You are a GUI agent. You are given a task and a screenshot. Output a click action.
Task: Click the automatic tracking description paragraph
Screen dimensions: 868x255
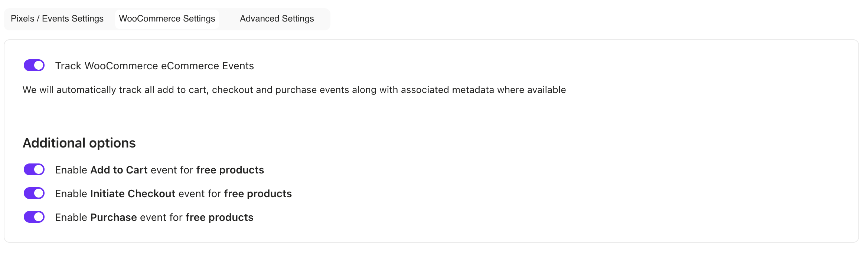coord(294,90)
